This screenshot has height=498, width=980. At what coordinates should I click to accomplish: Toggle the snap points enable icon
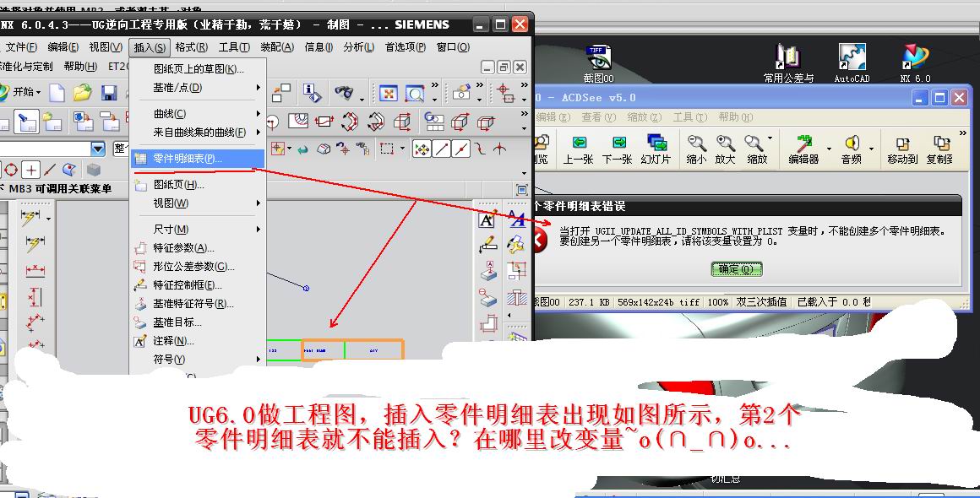point(422,149)
